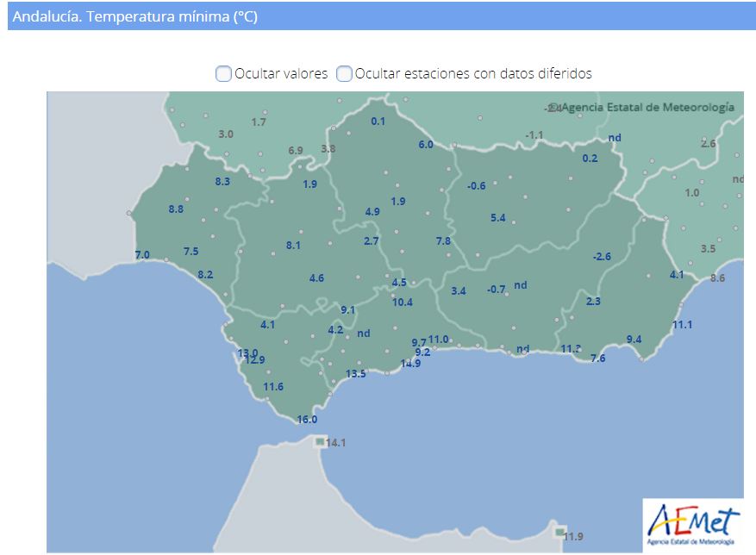Select the station reading 16.0
Viewport: 756px width, 555px height.
[x=307, y=420]
